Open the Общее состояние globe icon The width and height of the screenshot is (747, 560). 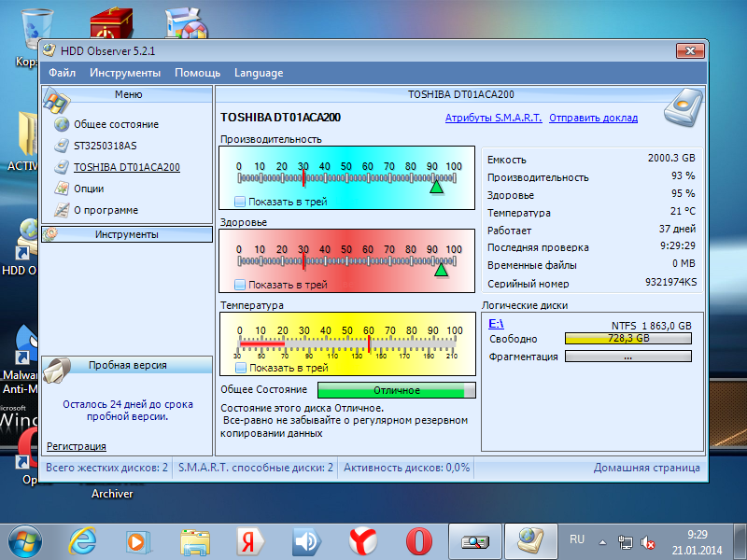pos(62,124)
